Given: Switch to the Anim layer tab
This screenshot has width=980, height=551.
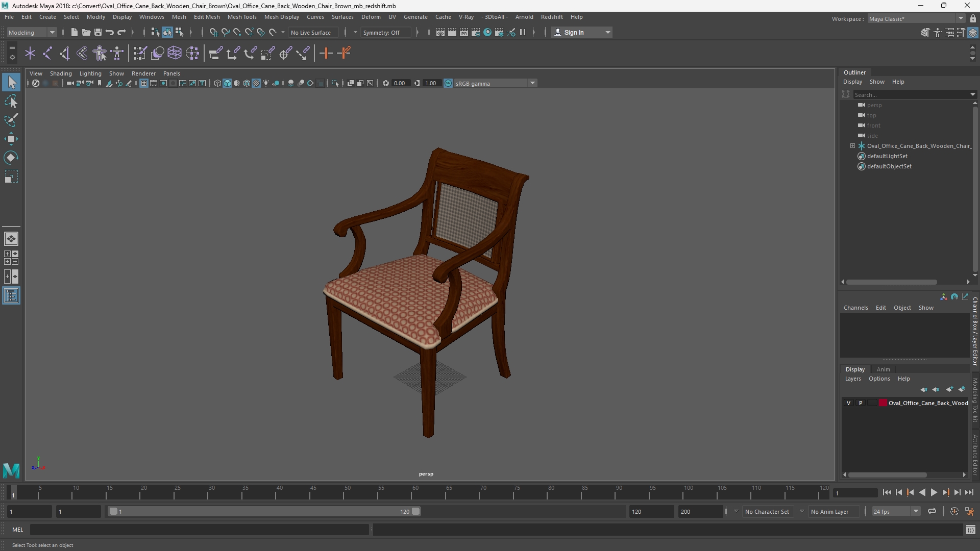Looking at the screenshot, I should [883, 369].
